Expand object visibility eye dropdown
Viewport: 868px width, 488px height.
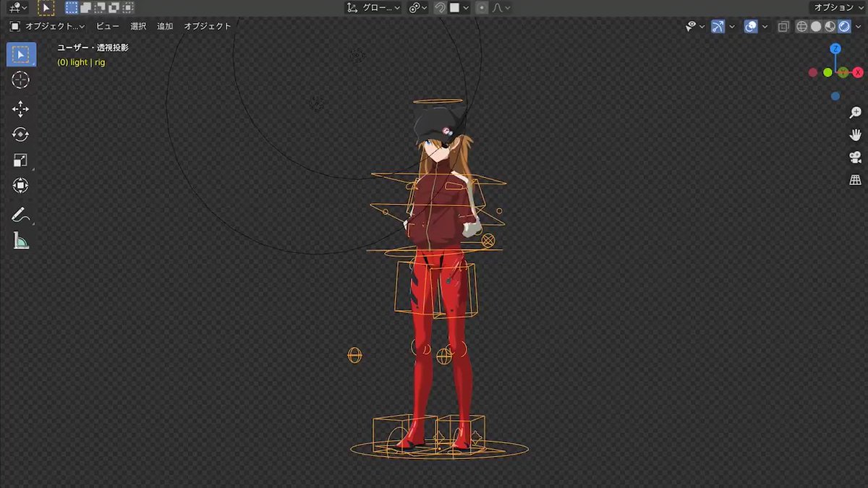click(x=695, y=27)
